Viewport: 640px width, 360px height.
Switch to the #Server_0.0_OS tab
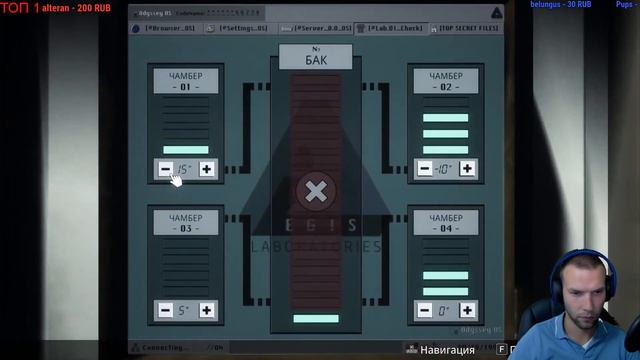[x=316, y=28]
